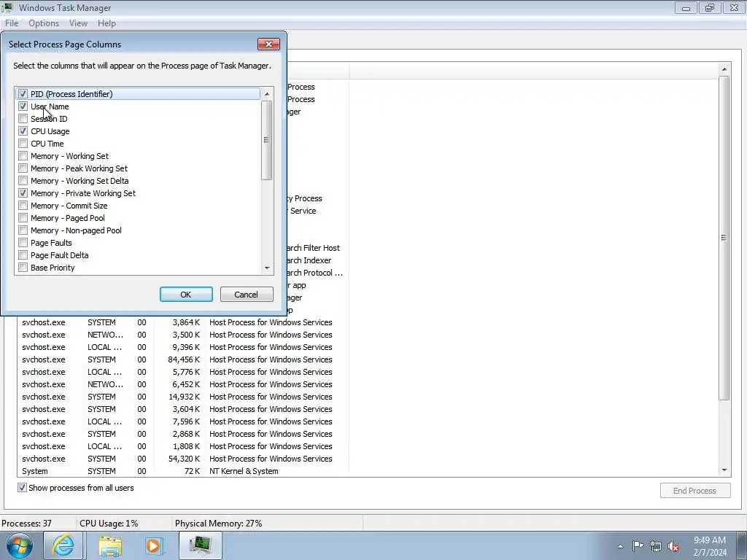
Task: Open Start menu orb
Action: [20, 545]
